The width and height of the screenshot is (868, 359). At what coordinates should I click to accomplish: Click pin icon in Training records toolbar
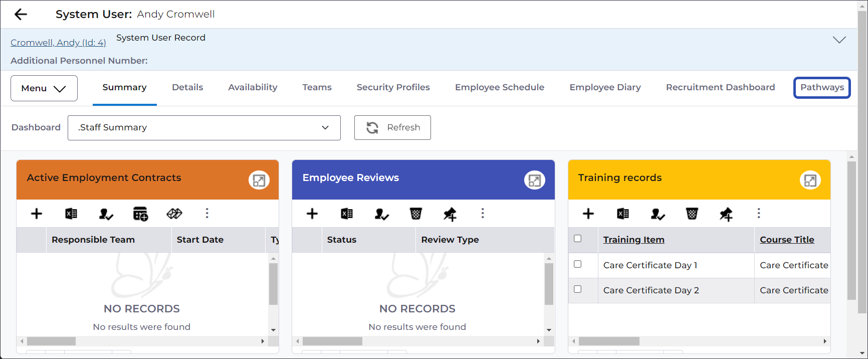(726, 214)
